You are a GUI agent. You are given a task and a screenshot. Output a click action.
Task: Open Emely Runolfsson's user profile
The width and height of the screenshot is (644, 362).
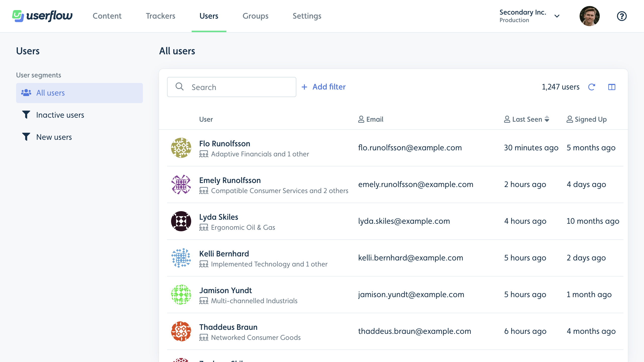tap(230, 180)
